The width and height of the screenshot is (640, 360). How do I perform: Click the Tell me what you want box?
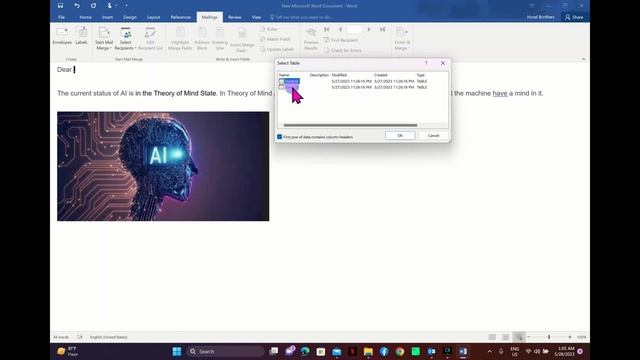pyautogui.click(x=302, y=17)
